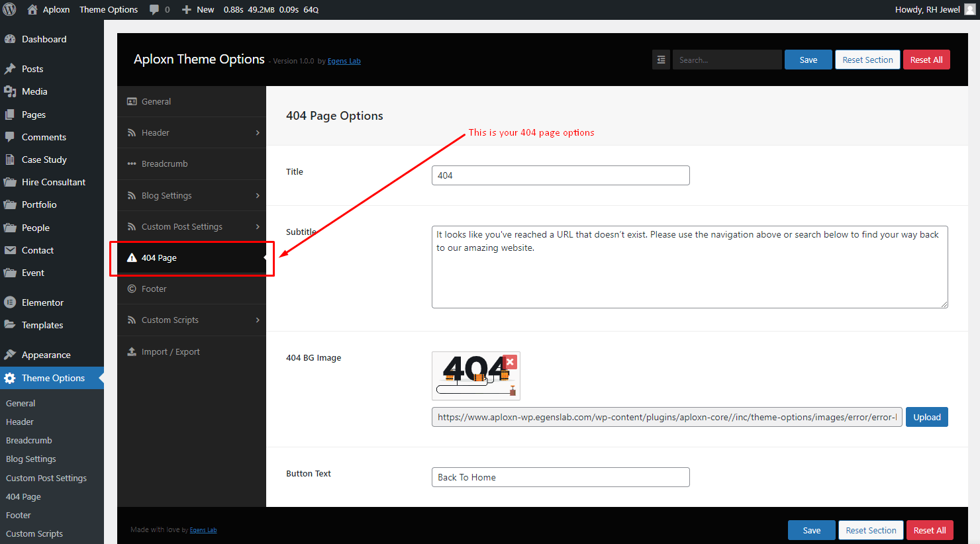Click the 404 BG image URL field
This screenshot has height=544, width=980.
667,417
